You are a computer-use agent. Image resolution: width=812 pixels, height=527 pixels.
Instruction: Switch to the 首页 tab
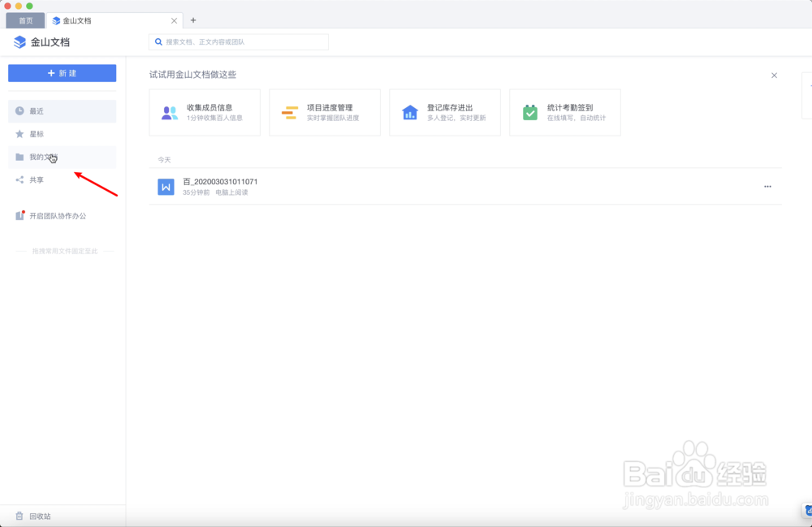pyautogui.click(x=25, y=21)
